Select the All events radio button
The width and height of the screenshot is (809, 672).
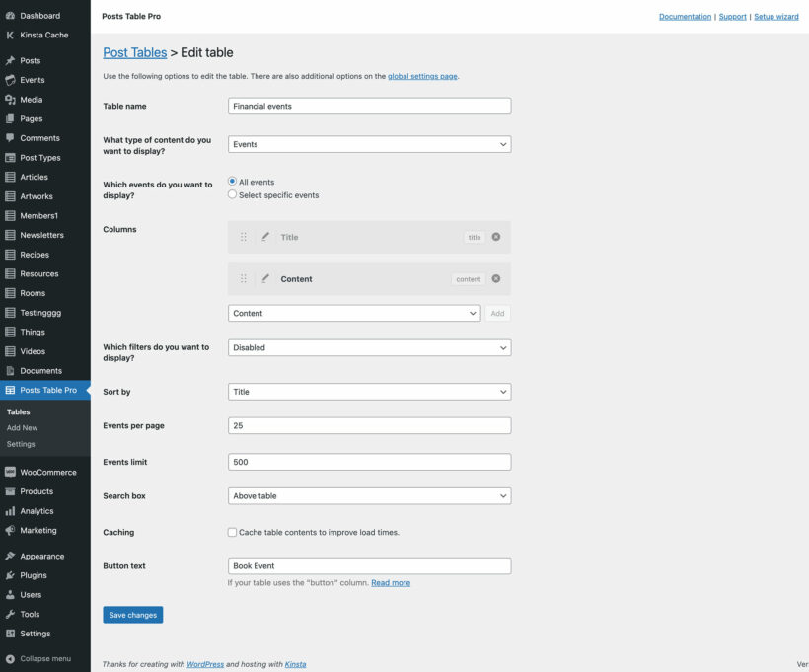tap(231, 180)
